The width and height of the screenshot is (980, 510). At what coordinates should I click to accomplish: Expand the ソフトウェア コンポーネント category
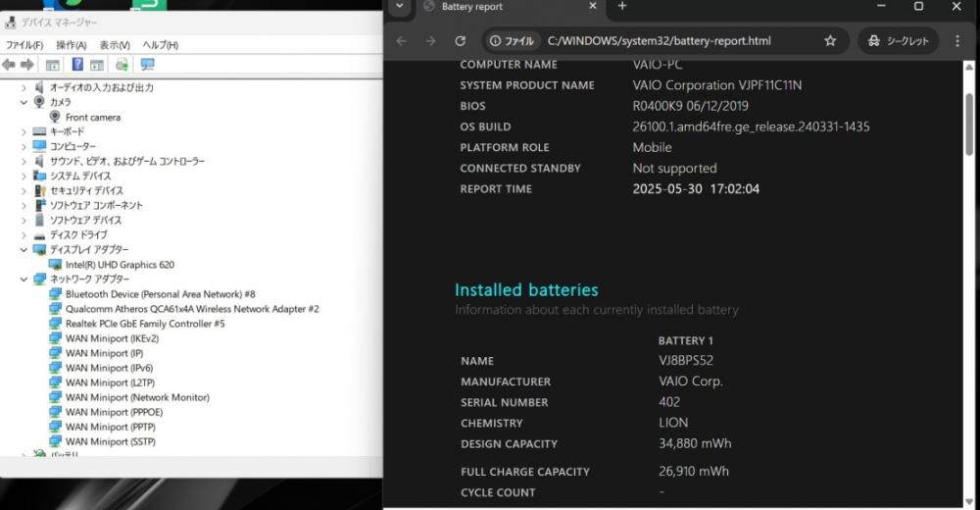[x=24, y=205]
